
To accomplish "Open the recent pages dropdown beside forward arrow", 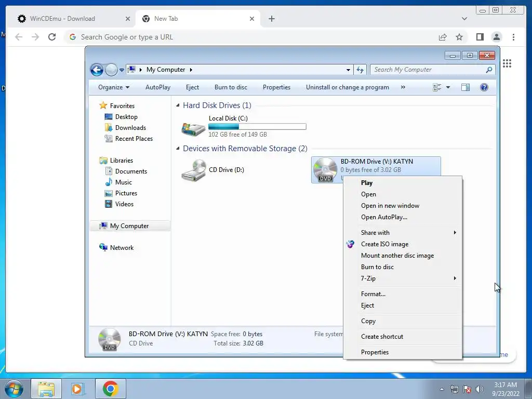I will pyautogui.click(x=122, y=70).
